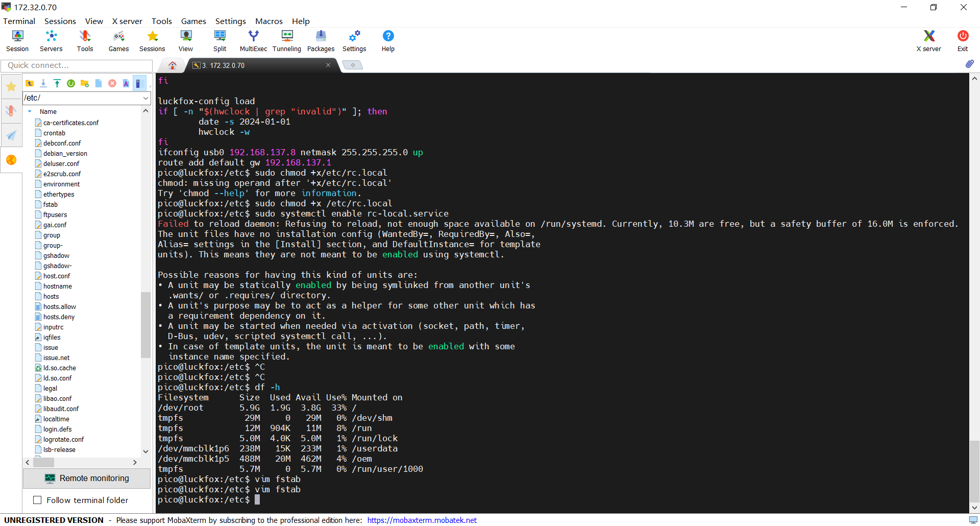Show the Sessions star icon in toolbar
Image resolution: width=980 pixels, height=526 pixels.
(152, 41)
